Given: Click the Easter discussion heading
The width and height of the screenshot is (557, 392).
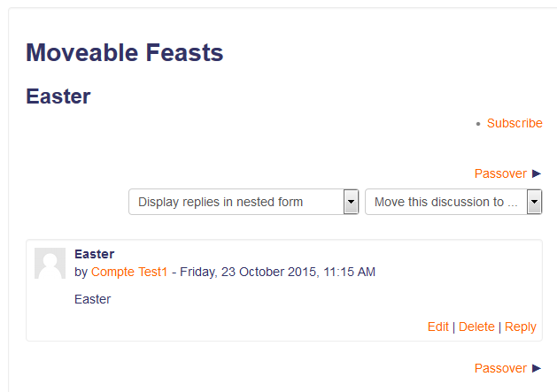Looking at the screenshot, I should [x=58, y=96].
